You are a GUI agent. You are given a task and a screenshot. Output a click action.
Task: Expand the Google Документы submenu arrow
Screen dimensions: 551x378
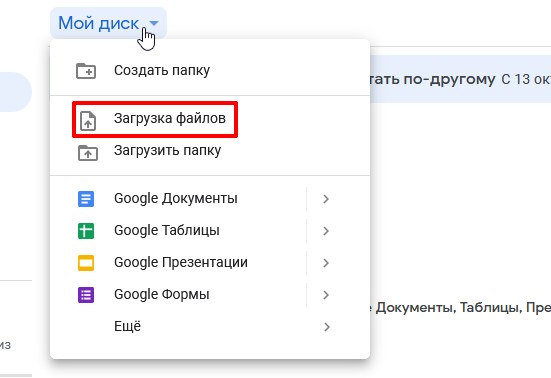tap(326, 199)
